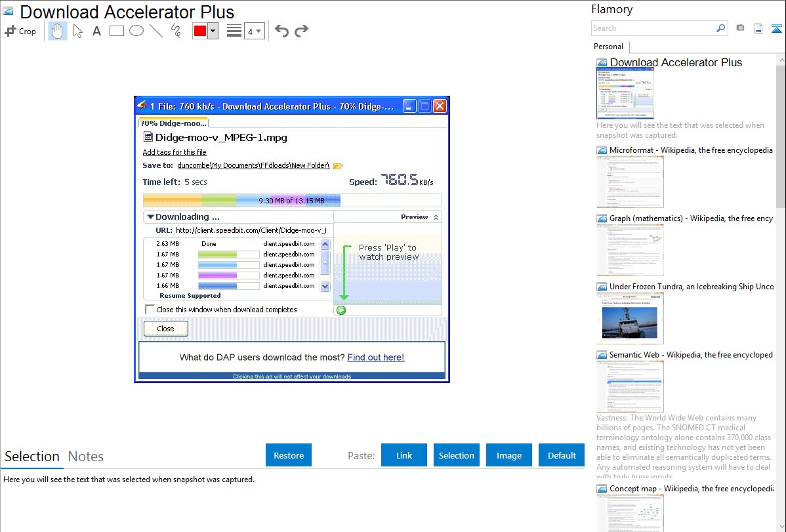Click the Graph (mathematics) snapshot icon
Image resolution: width=786 pixels, height=532 pixels.
[x=602, y=218]
